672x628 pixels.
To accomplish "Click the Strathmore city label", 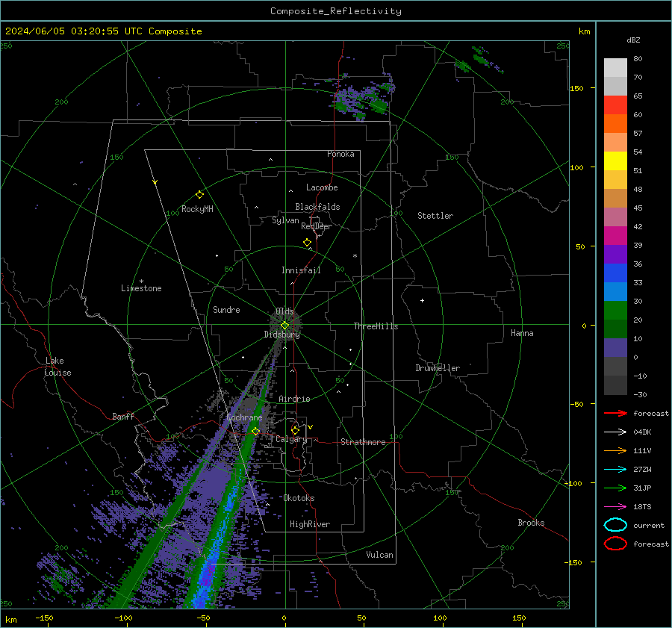I will [363, 442].
